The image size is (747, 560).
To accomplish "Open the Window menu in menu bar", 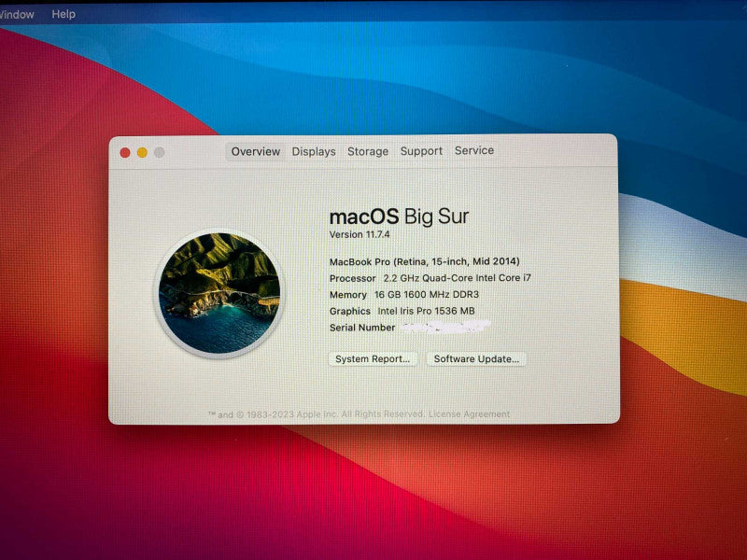I will click(16, 15).
